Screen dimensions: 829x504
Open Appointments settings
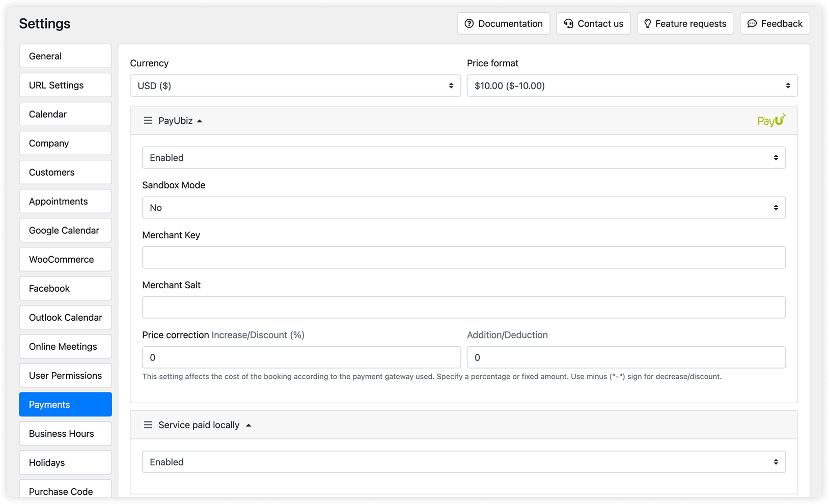point(65,201)
